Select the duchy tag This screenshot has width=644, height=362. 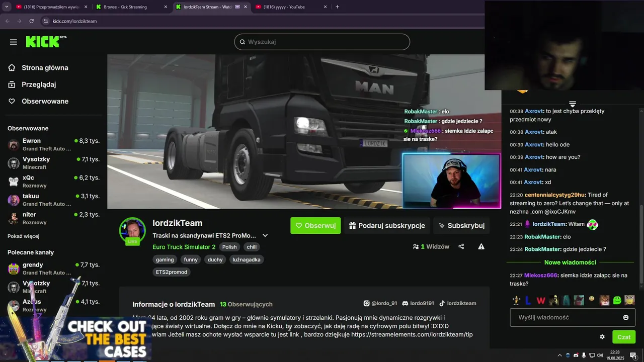point(215,259)
